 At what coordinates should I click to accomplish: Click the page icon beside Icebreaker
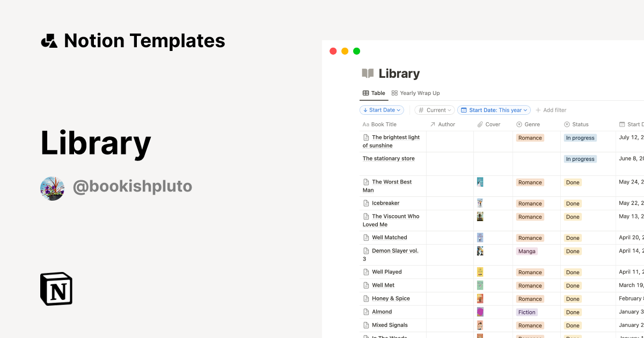367,203
